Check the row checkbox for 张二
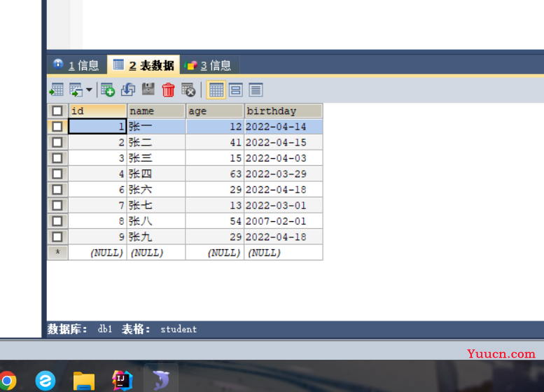This screenshot has width=544, height=392. pos(57,142)
